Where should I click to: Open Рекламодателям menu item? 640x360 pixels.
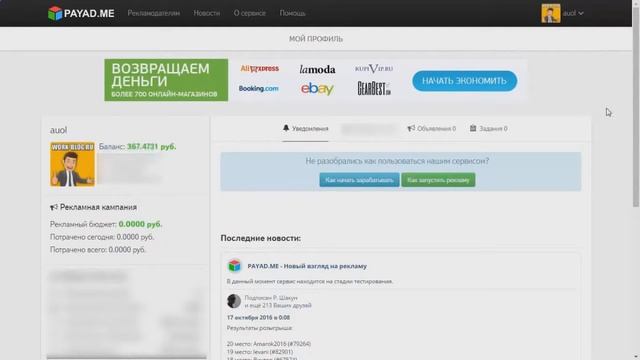(x=153, y=13)
